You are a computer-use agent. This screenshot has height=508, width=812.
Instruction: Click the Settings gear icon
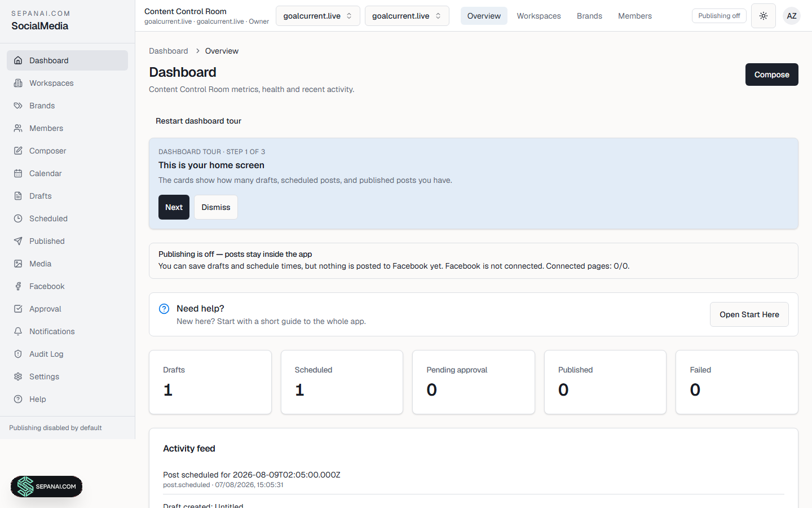(x=18, y=376)
